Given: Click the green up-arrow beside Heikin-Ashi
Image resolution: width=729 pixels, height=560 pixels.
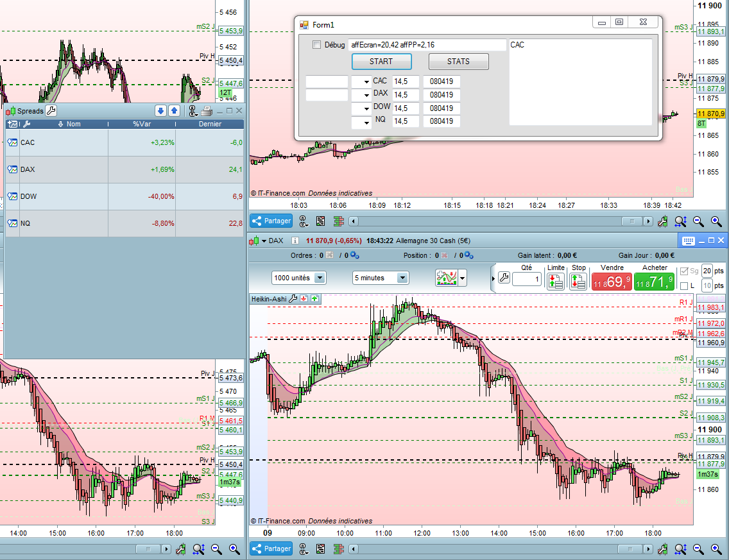Looking at the screenshot, I should point(314,299).
